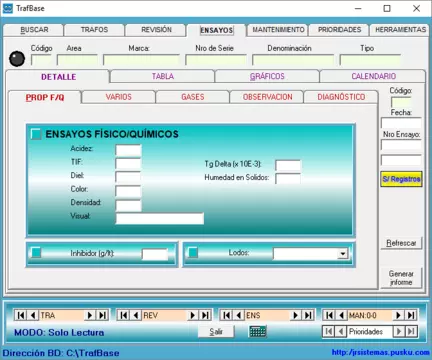This screenshot has width=432, height=360.
Task: Go to first REV record
Action: pos(123,315)
